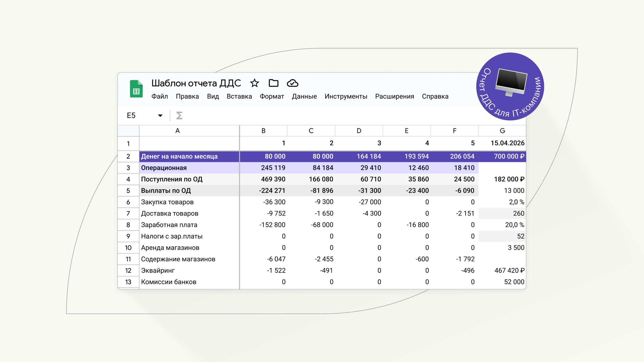Open the Файл menu
The height and width of the screenshot is (362, 644).
159,96
